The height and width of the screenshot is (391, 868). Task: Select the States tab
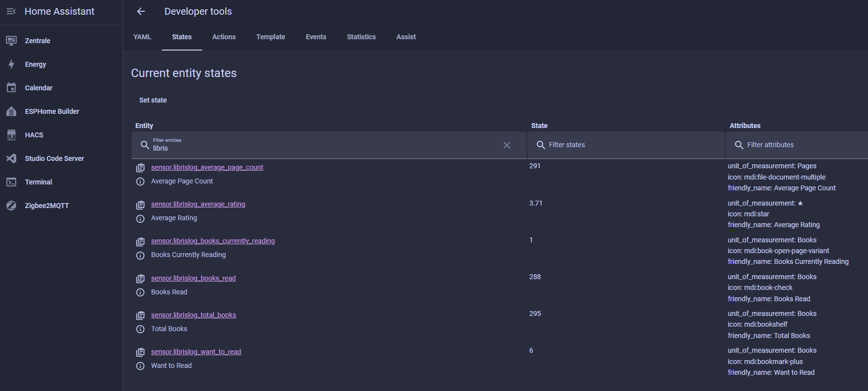click(182, 37)
